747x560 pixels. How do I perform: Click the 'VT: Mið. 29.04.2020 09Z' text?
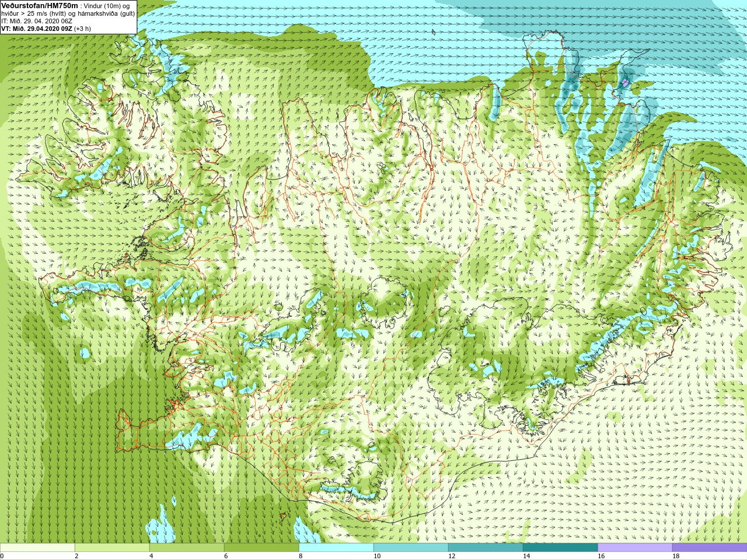point(36,29)
